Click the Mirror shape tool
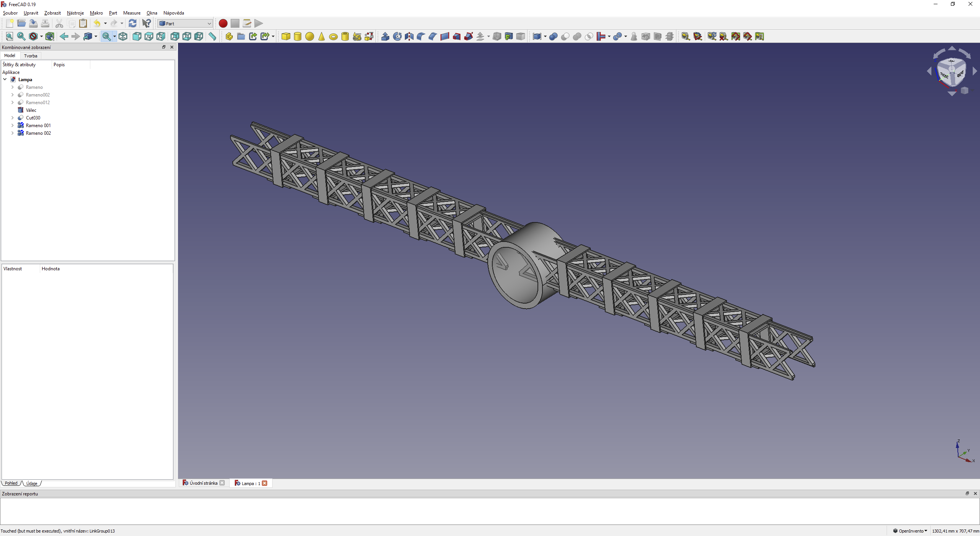This screenshot has width=980, height=536. click(409, 36)
